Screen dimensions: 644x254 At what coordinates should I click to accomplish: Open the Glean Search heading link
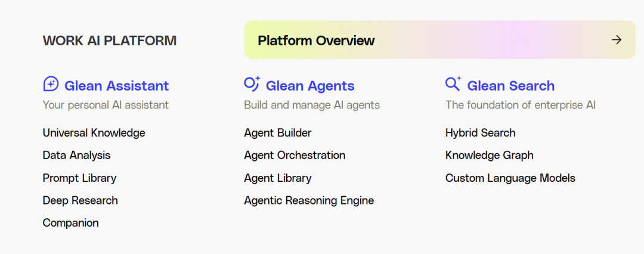click(510, 86)
